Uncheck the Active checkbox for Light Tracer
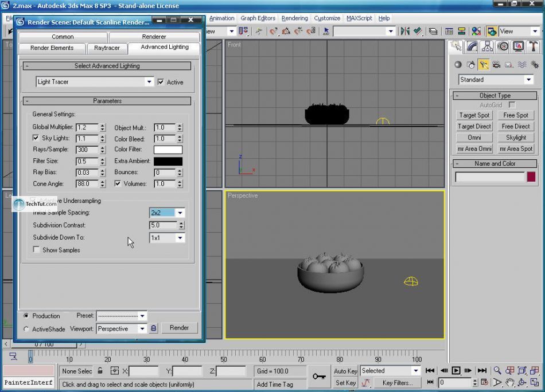Image resolution: width=545 pixels, height=392 pixels. coord(161,82)
